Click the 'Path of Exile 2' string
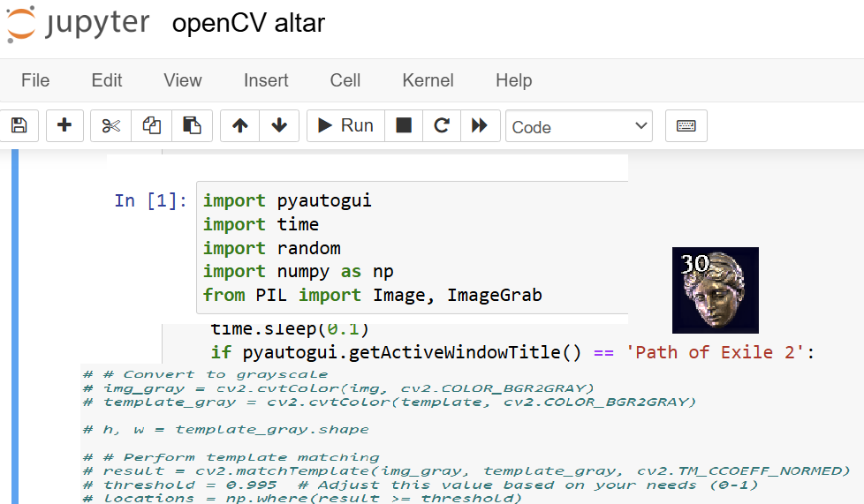The image size is (864, 504). pyautogui.click(x=716, y=352)
